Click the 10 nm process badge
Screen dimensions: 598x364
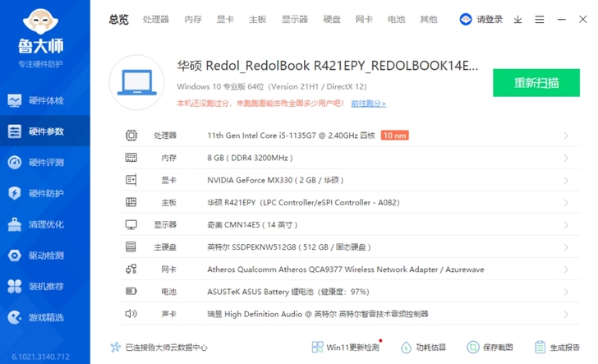coord(395,135)
